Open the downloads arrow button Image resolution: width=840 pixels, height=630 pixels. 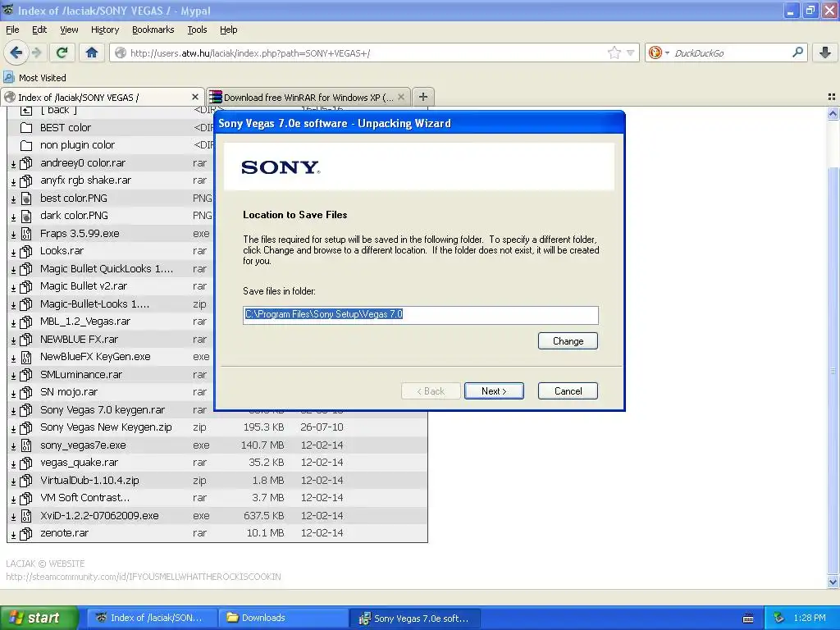tap(825, 52)
